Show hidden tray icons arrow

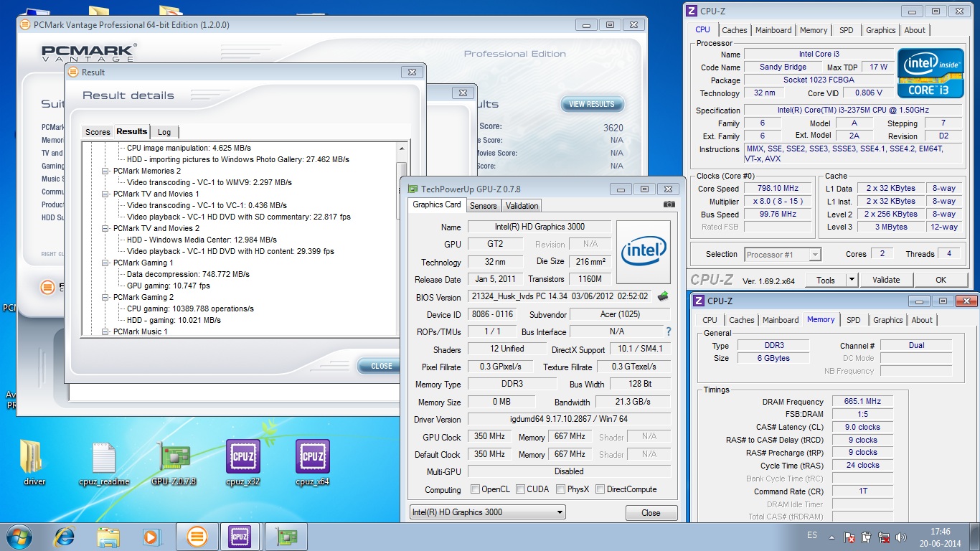coord(831,537)
